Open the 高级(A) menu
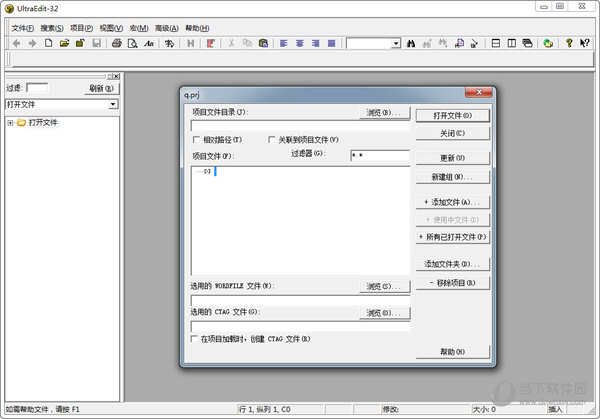The height and width of the screenshot is (419, 600). 167,28
